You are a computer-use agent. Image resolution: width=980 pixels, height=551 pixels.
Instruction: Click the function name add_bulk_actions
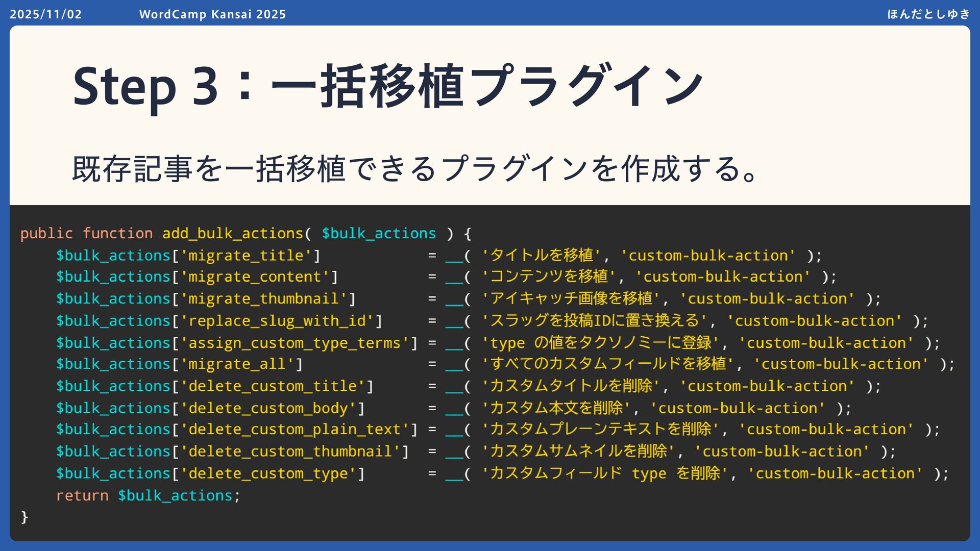tap(233, 234)
